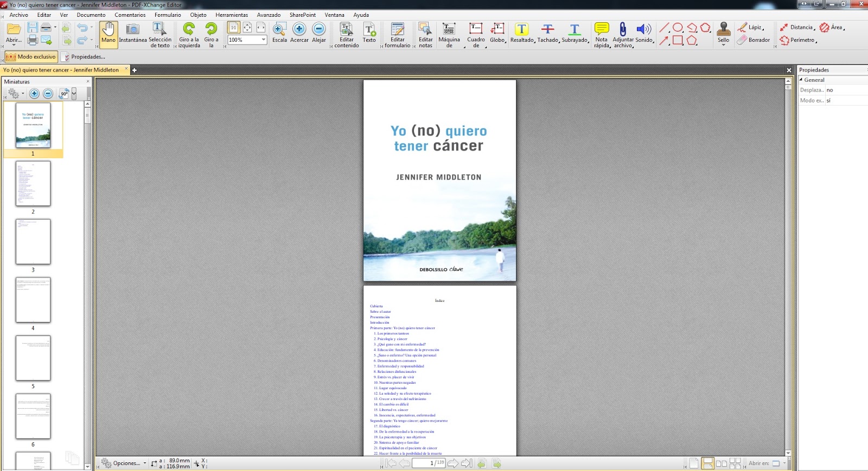This screenshot has width=868, height=471.
Task: Select the Sonido audio annotation tool
Action: pyautogui.click(x=644, y=33)
